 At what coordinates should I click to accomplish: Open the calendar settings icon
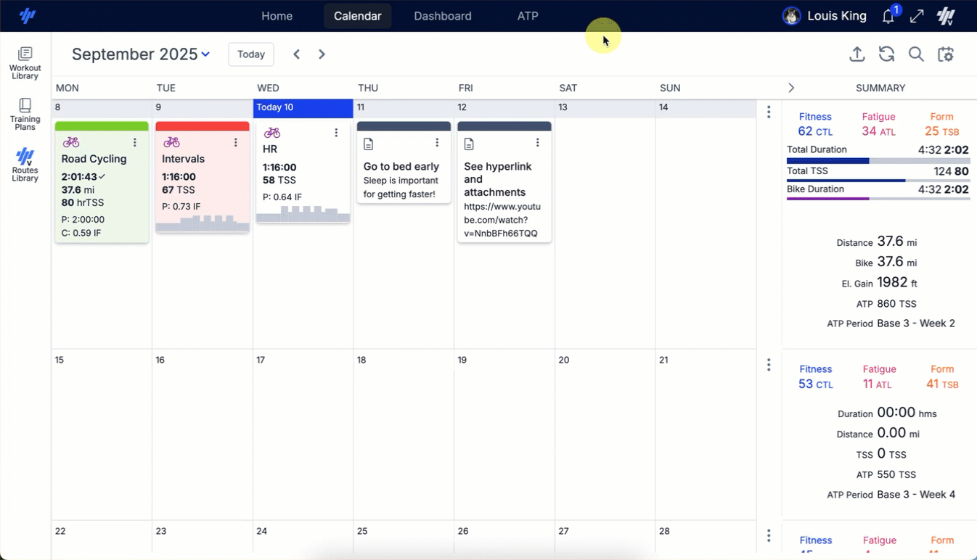click(x=947, y=54)
